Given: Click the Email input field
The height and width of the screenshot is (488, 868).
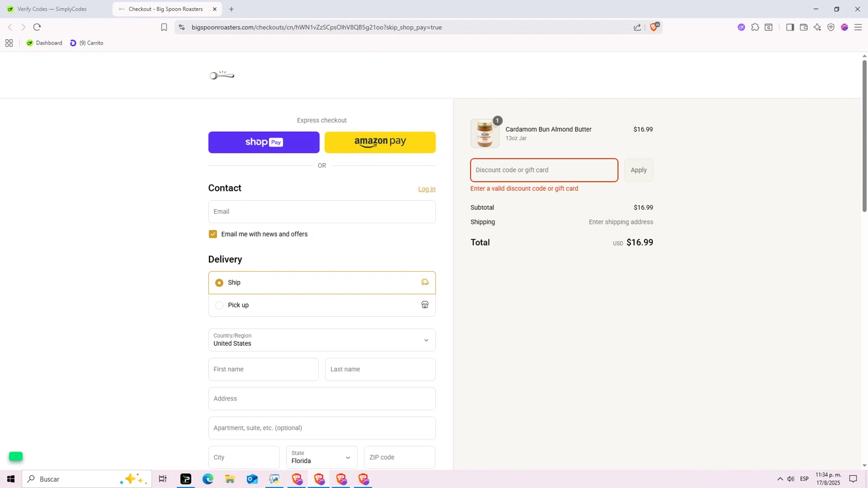Looking at the screenshot, I should pyautogui.click(x=322, y=212).
